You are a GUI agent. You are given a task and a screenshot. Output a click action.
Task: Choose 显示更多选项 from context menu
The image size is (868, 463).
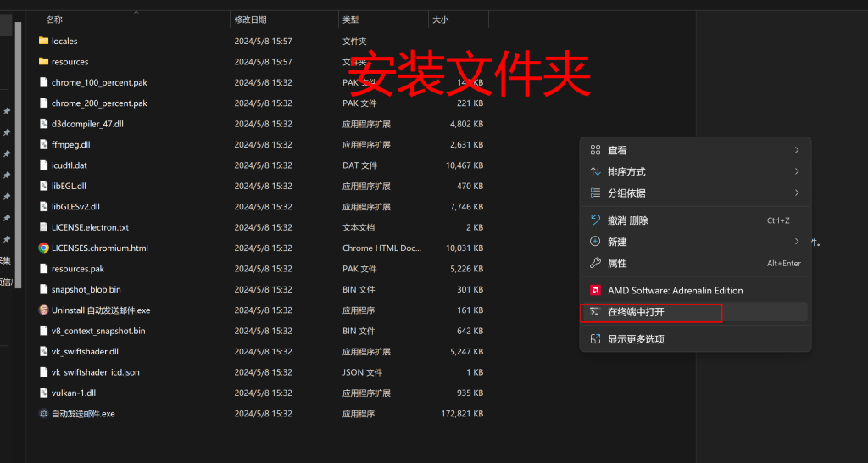coord(636,339)
